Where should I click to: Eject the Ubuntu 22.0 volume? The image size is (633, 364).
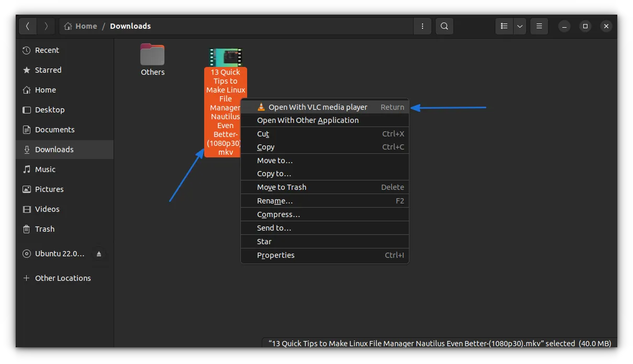[99, 254]
